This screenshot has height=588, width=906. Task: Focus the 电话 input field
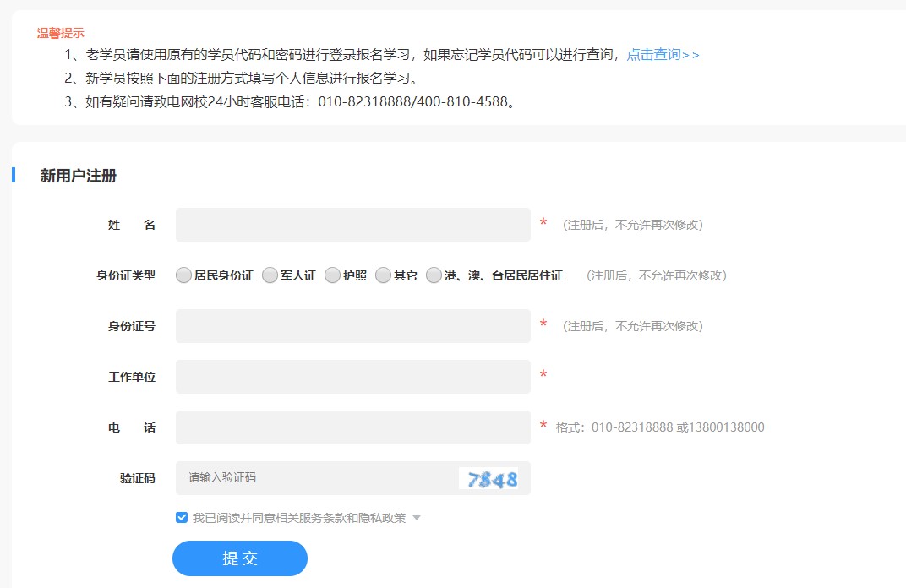tap(353, 427)
